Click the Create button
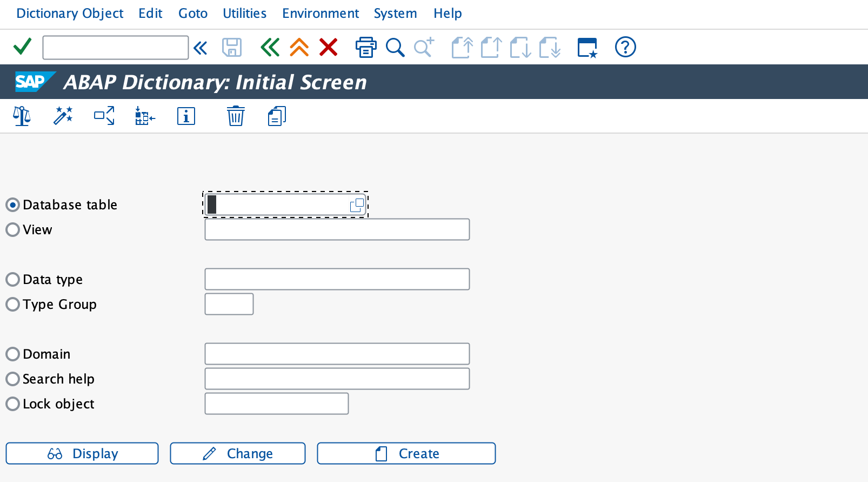Viewport: 868px width, 482px height. pos(406,453)
